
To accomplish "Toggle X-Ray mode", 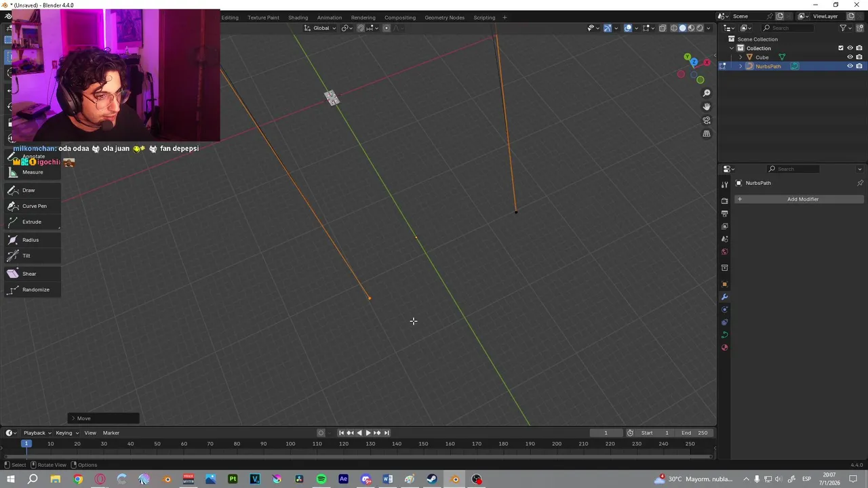I will click(x=663, y=28).
